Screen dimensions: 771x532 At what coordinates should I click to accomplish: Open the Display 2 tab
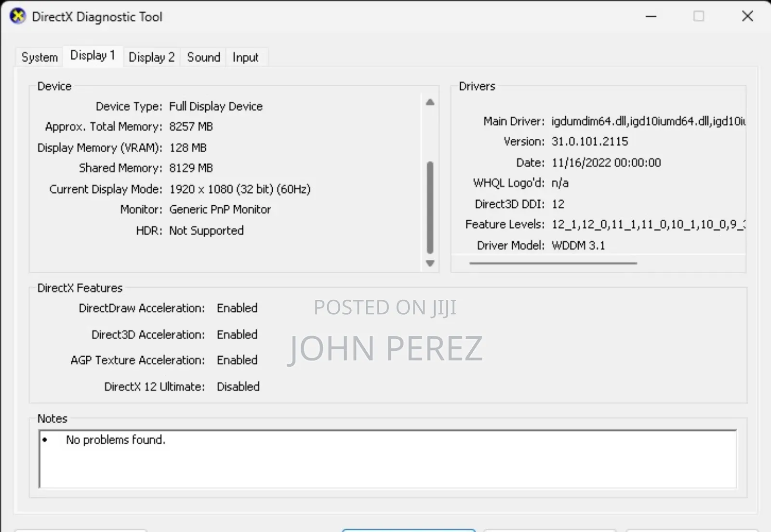151,57
